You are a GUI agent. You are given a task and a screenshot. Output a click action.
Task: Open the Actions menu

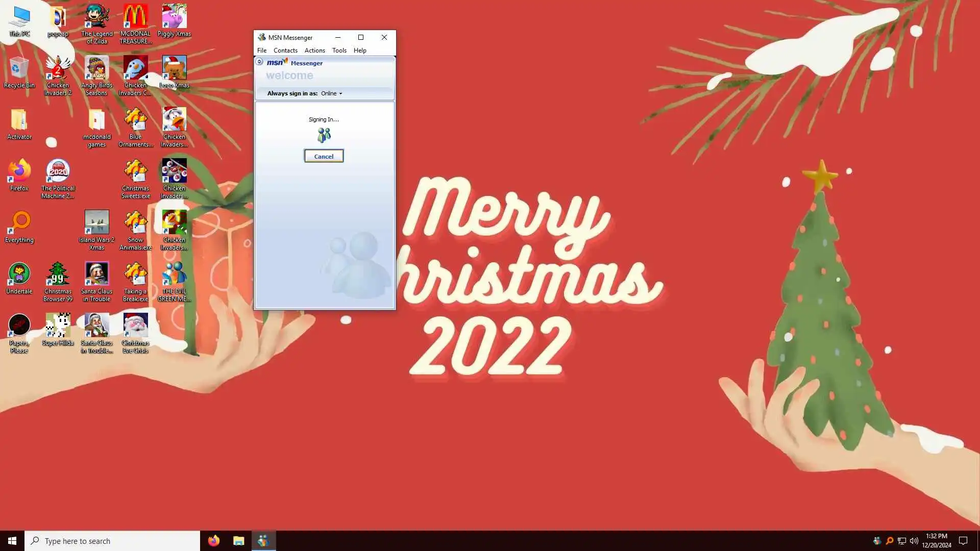pos(314,51)
